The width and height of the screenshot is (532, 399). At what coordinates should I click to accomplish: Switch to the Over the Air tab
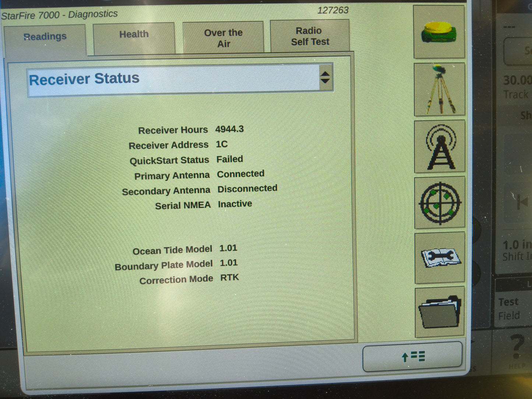coord(223,37)
